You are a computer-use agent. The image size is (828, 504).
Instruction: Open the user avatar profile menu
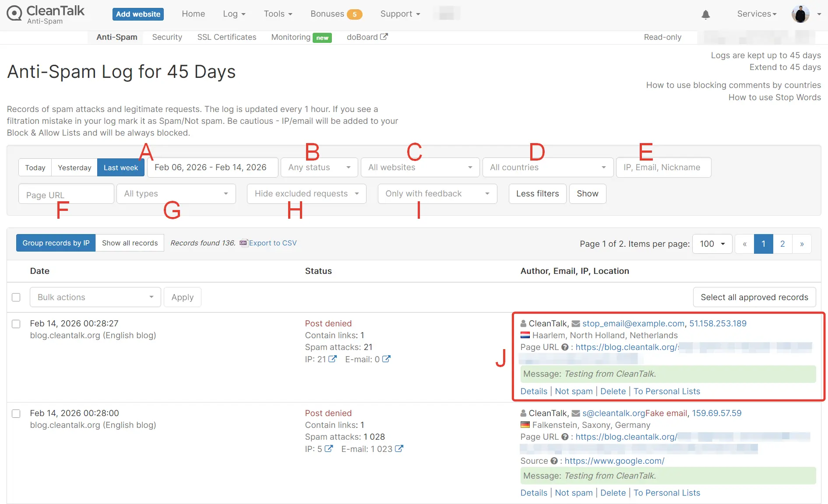coord(800,14)
